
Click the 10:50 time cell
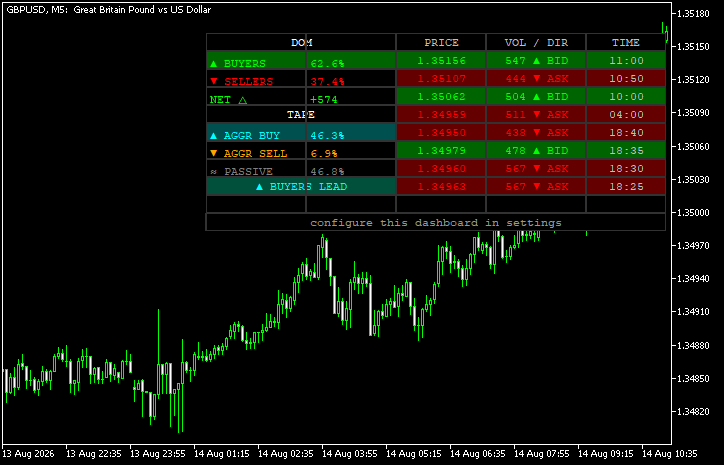(626, 79)
